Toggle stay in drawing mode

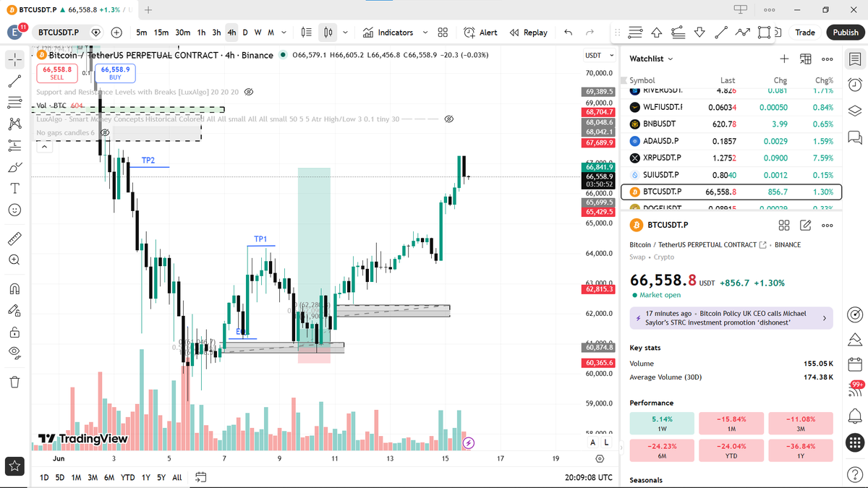coord(14,310)
